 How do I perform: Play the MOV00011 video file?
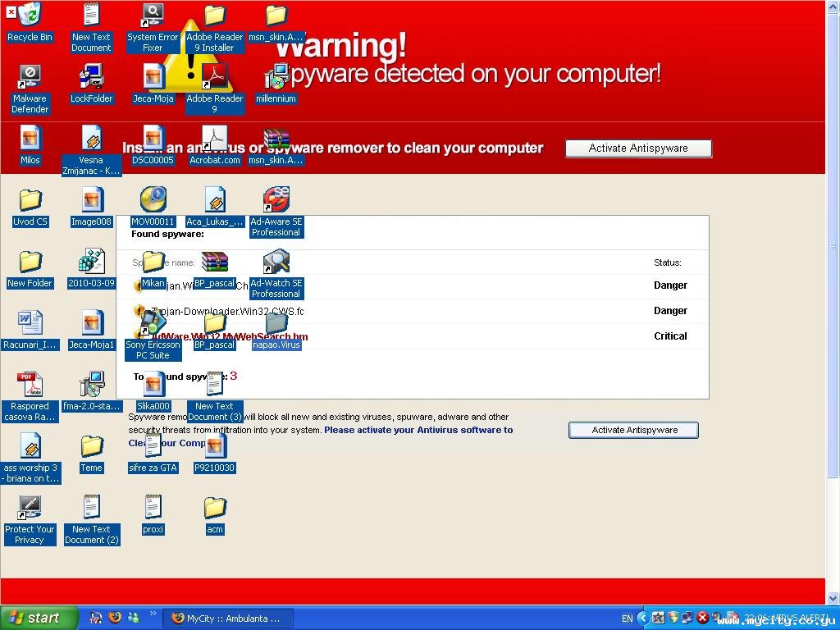point(153,208)
